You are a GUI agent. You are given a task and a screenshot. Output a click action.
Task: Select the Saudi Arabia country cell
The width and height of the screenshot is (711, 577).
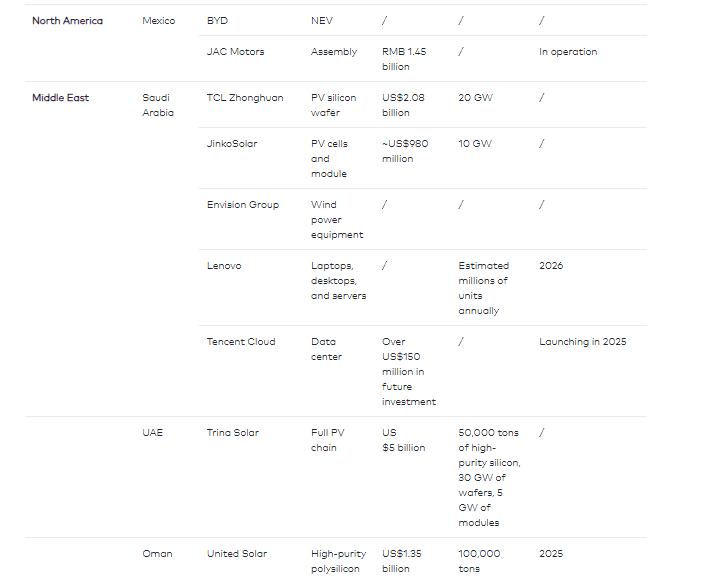[x=158, y=105]
